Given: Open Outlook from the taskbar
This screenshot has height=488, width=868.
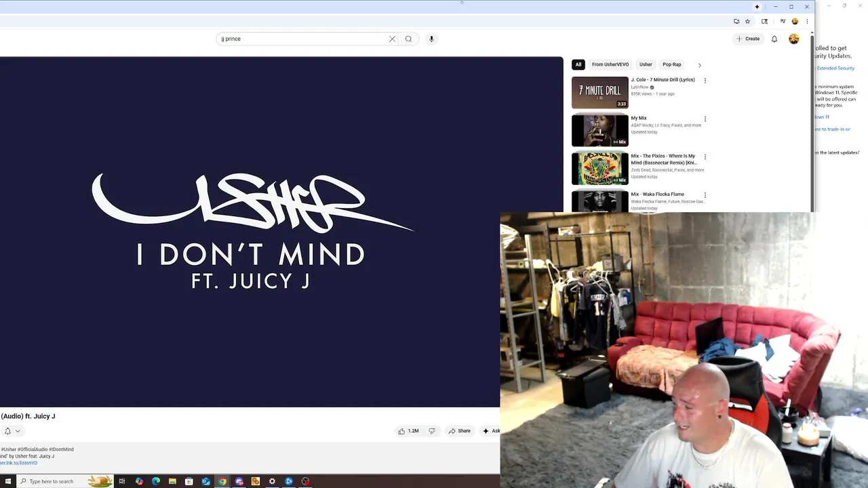Looking at the screenshot, I should tap(205, 481).
